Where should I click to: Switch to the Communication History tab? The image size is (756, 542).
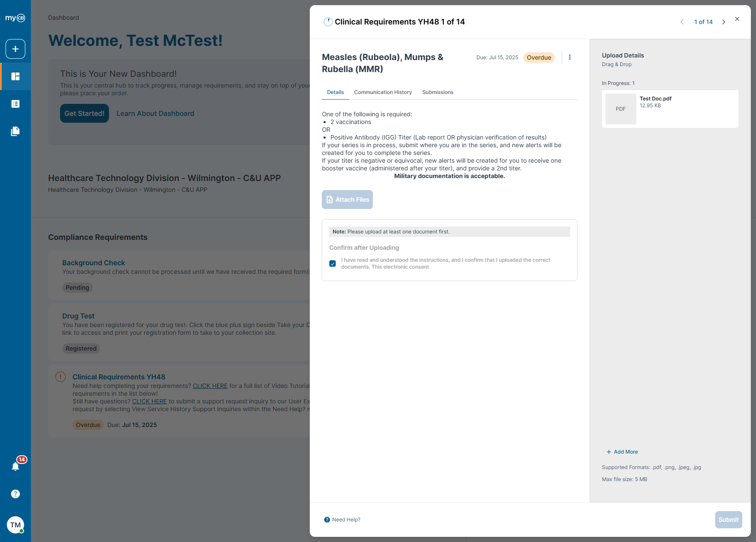click(x=383, y=92)
